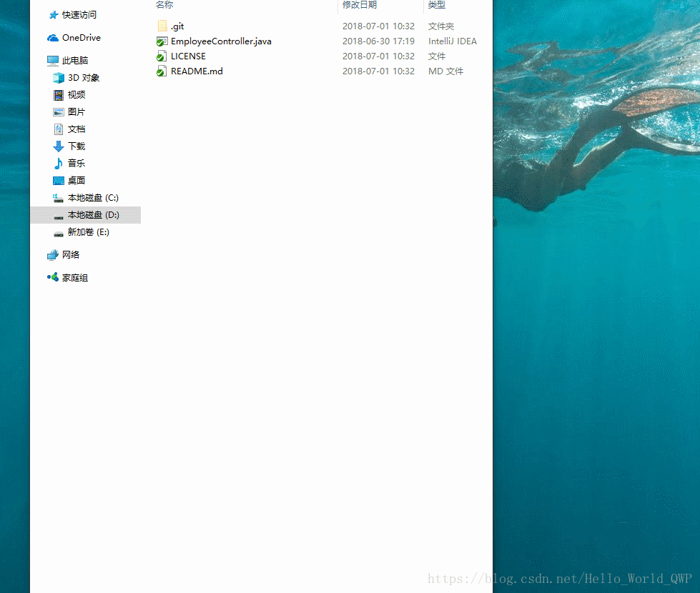Screen dimensions: 700x593
Task: Sort files by 类型 column header
Action: 437,5
